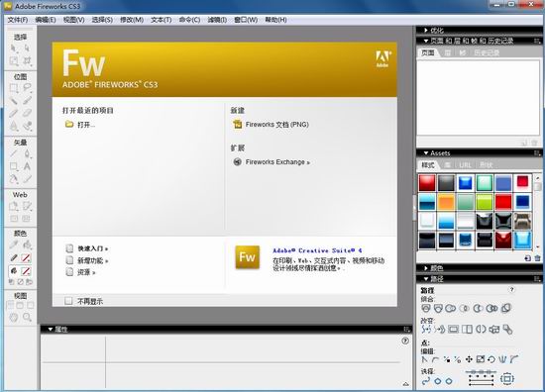Viewport: 545px width, 392px height.
Task: Select the Hand tool in view section
Action: [x=14, y=317]
